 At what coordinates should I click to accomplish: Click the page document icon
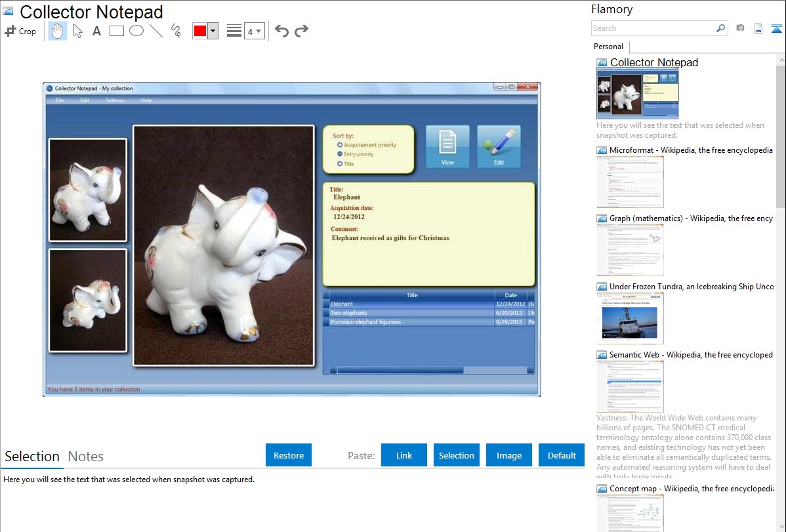758,29
